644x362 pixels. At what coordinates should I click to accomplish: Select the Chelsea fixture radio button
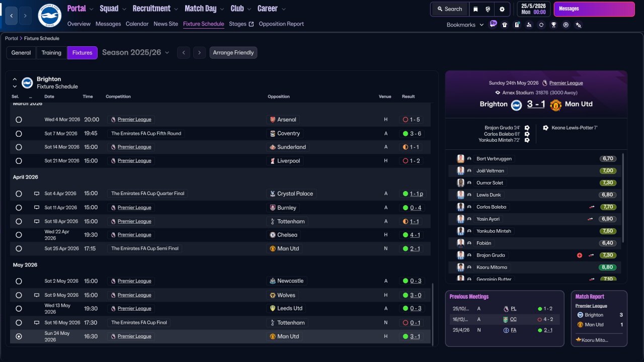click(19, 235)
